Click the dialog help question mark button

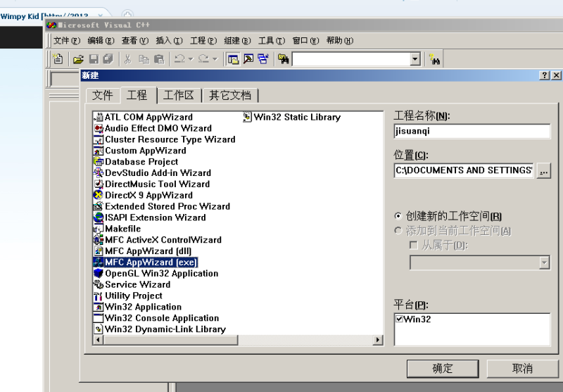(x=544, y=75)
